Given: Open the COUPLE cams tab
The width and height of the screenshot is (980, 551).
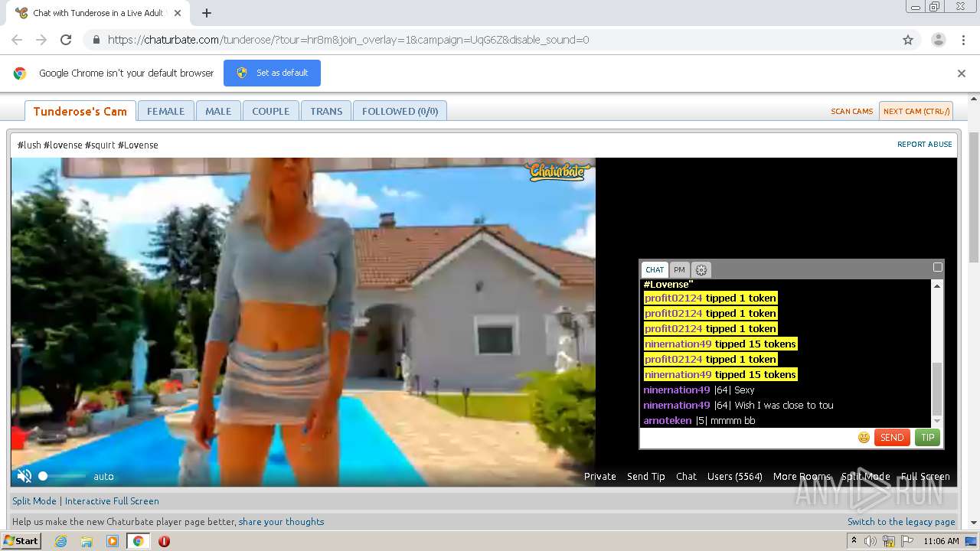Looking at the screenshot, I should [x=271, y=111].
